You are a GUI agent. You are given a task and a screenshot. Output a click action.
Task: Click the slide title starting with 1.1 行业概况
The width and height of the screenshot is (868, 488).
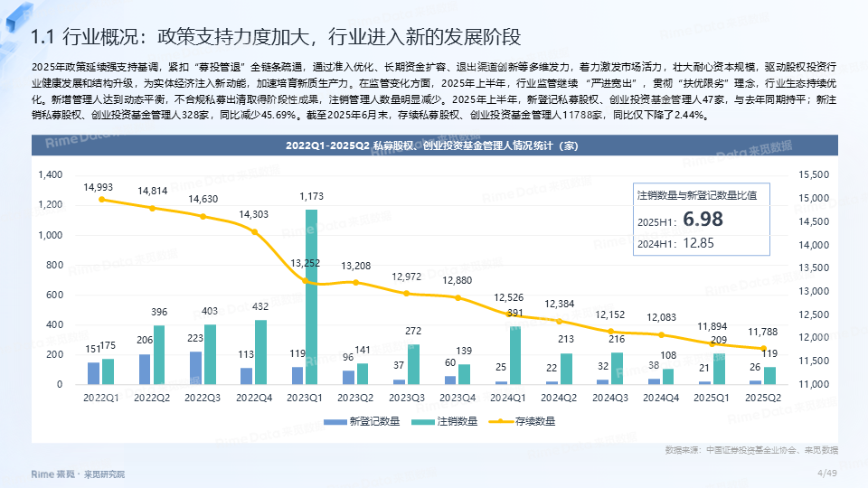pyautogui.click(x=276, y=36)
